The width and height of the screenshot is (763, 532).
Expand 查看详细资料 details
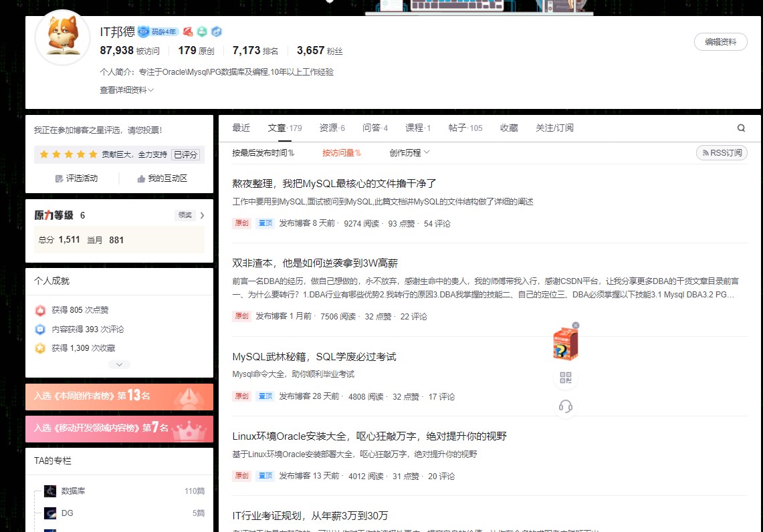[x=126, y=90]
